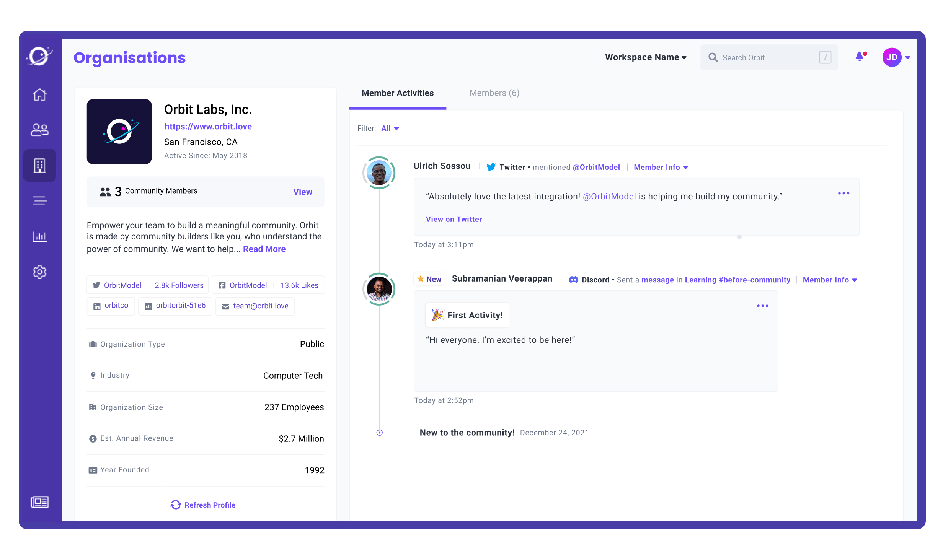Select the Member Activities tab

click(x=397, y=93)
